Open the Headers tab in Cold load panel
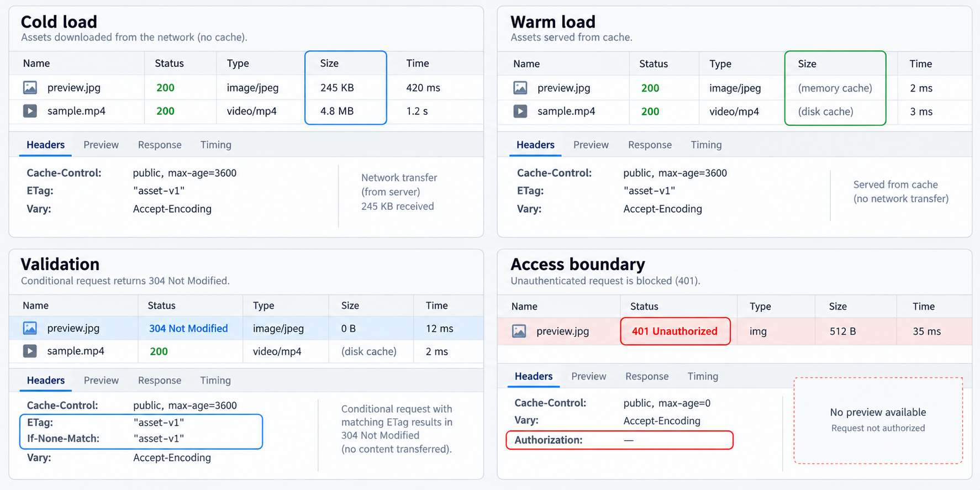Viewport: 980px width, 490px height. click(x=46, y=145)
